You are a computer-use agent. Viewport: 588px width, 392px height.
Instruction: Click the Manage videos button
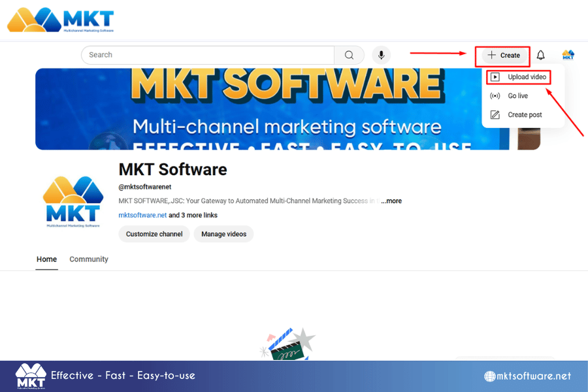click(224, 234)
